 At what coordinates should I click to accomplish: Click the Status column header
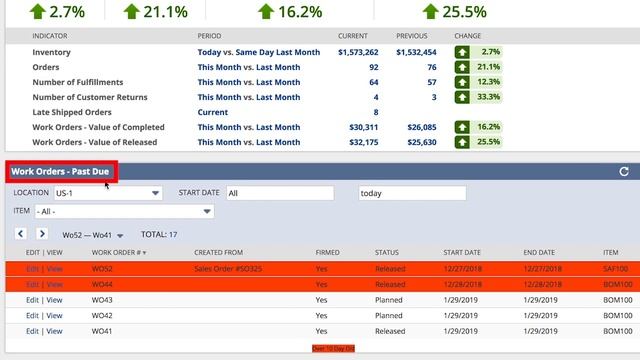[x=387, y=253]
